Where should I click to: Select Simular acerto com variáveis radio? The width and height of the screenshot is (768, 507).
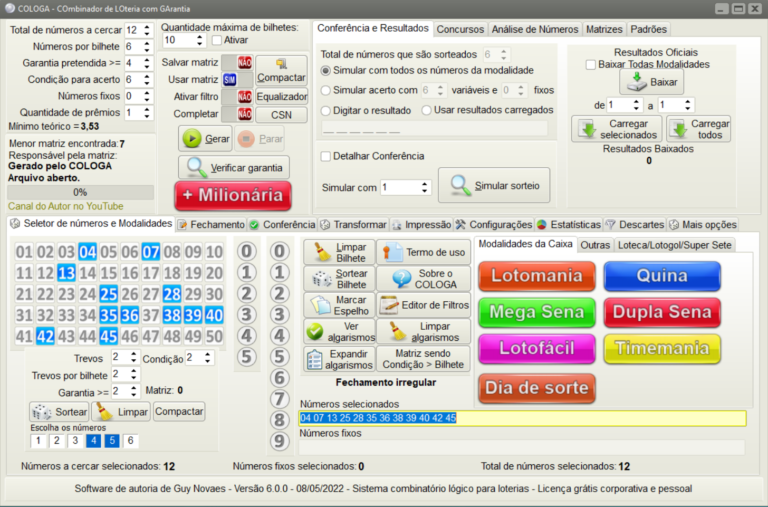click(x=326, y=90)
